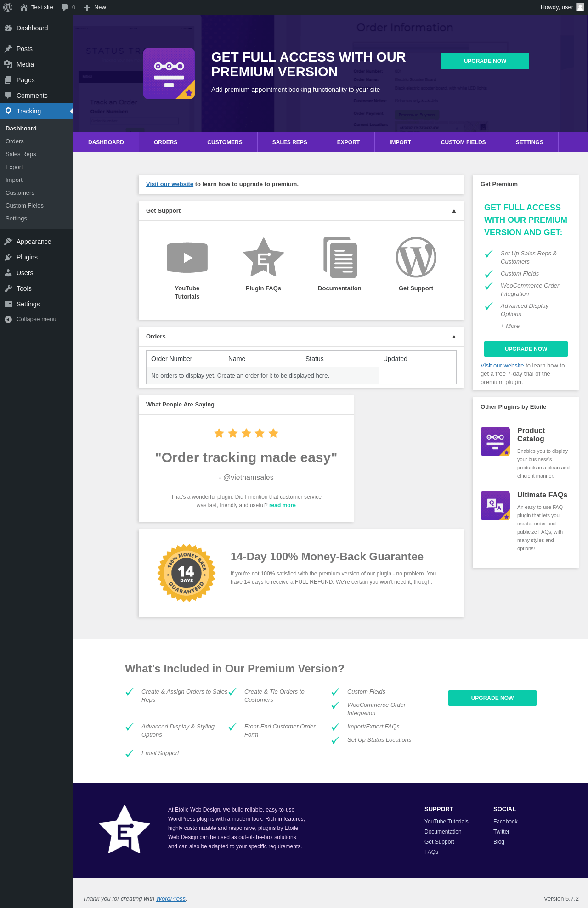The height and width of the screenshot is (908, 588).
Task: Click the premium plugin logo in banner
Action: click(169, 73)
